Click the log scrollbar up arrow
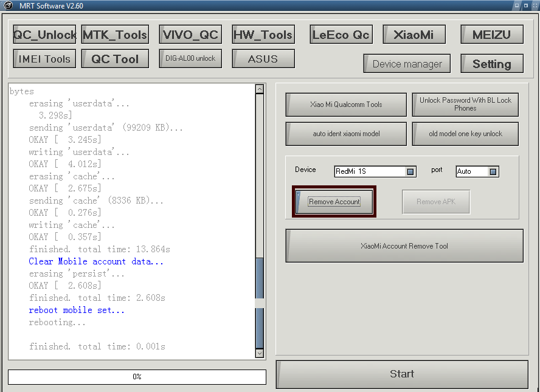 tap(260, 89)
